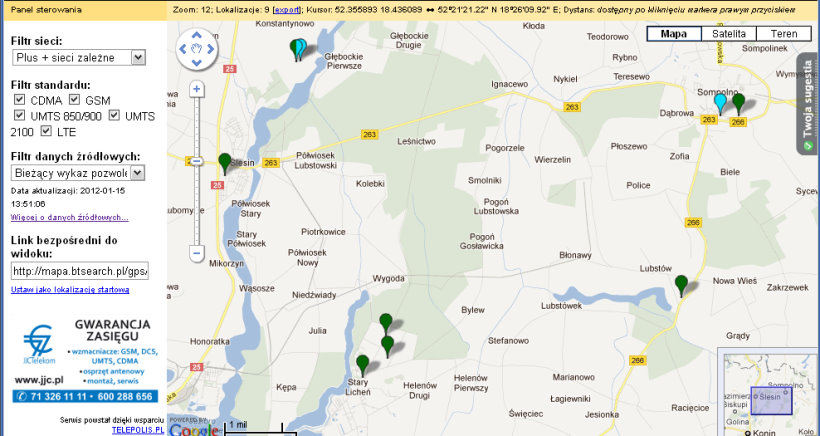The image size is (820, 436).
Task: Toggle the UMTS 2100 checkbox
Action: (114, 115)
